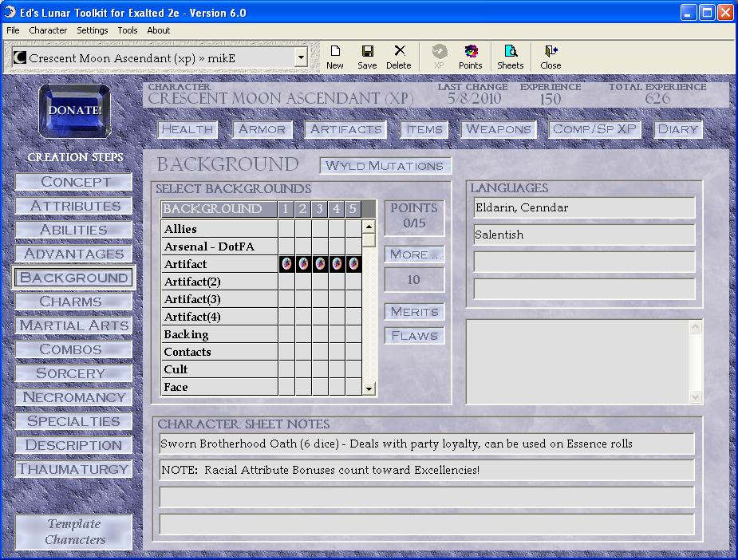
Task: Go to the Advantages creation step
Action: [x=74, y=254]
